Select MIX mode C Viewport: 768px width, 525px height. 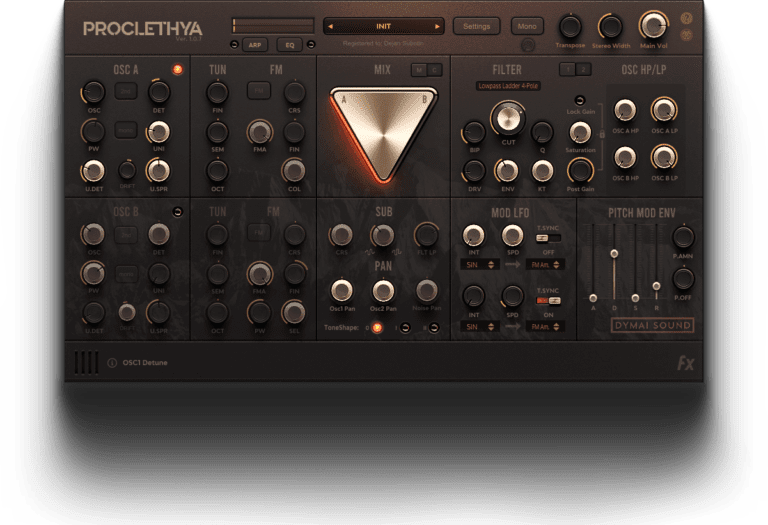tap(434, 70)
